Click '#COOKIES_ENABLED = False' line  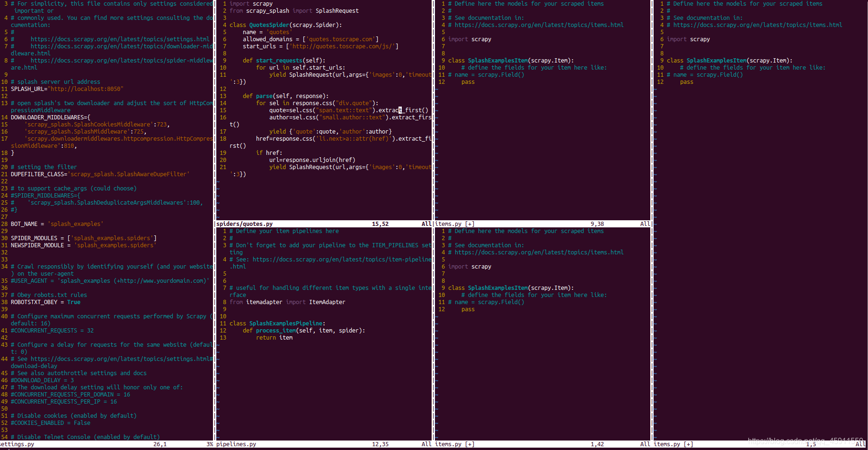coord(51,423)
